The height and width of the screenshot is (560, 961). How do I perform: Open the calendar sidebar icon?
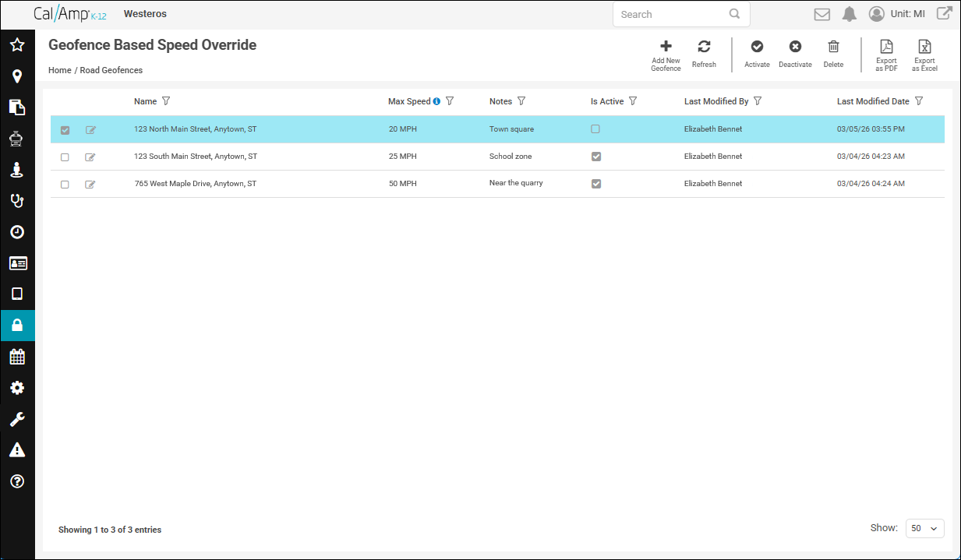point(17,357)
